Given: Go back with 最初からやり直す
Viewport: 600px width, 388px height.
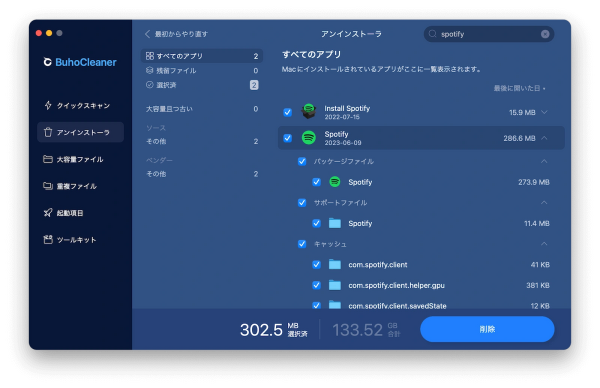Looking at the screenshot, I should [x=176, y=34].
